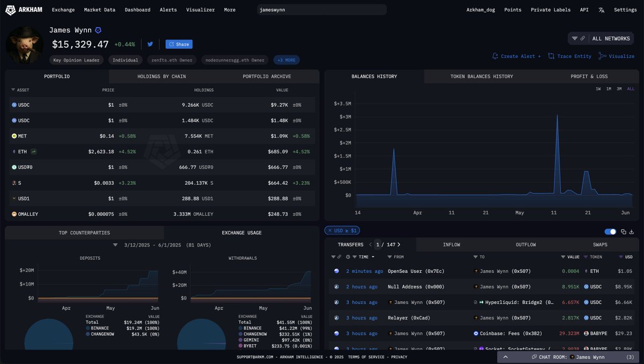Image resolution: width=644 pixels, height=364 pixels.
Task: Select the ALL balance range
Action: point(631,89)
